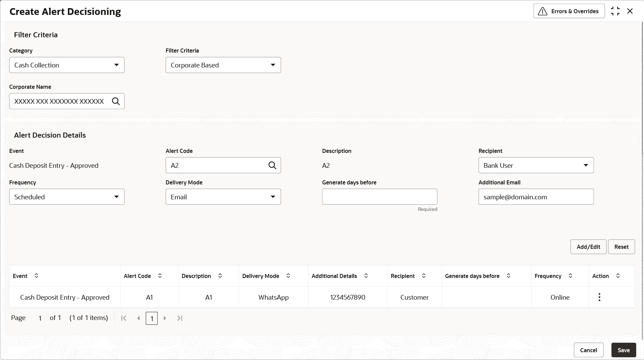The height and width of the screenshot is (360, 644).
Task: Click the A1 cell under Alert Code column
Action: click(x=149, y=297)
